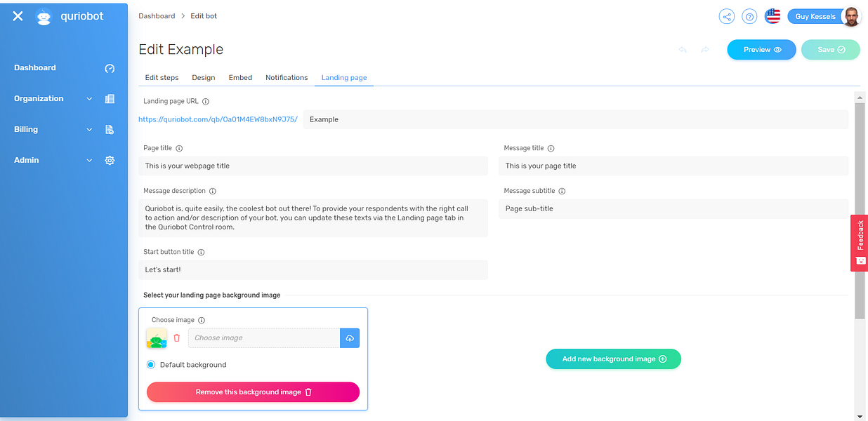Show info icon next to Choose image
The height and width of the screenshot is (421, 868).
(x=202, y=320)
